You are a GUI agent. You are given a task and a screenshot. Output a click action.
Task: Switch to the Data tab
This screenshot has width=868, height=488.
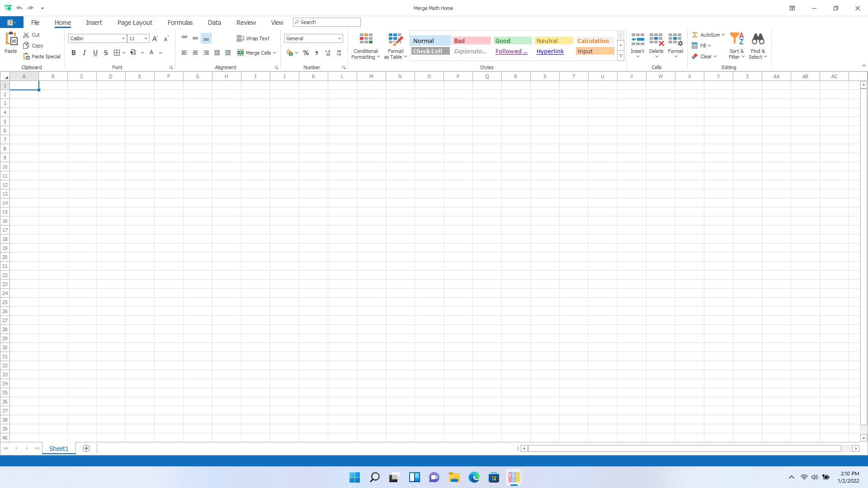[x=214, y=23]
